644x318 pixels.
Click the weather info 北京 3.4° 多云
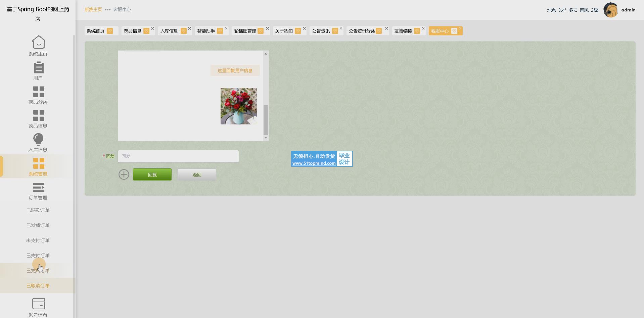coord(572,10)
